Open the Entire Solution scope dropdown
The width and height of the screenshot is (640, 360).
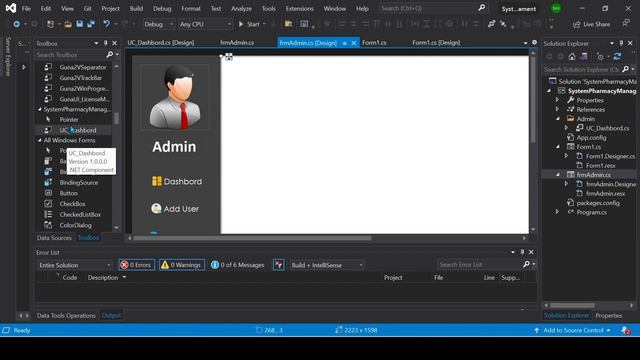(x=74, y=265)
